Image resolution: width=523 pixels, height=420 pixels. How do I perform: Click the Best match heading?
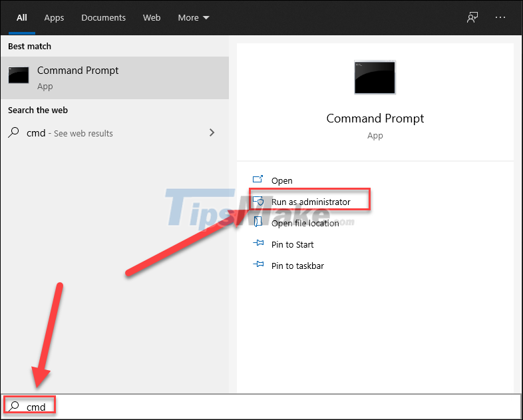click(30, 46)
